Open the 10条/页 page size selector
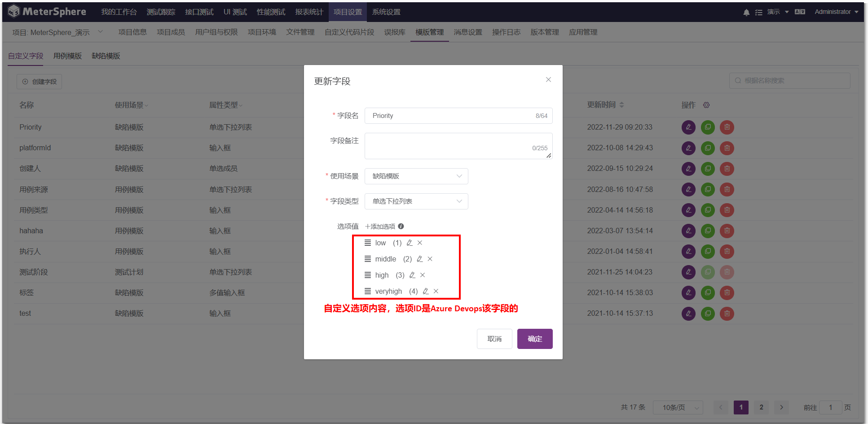The width and height of the screenshot is (868, 427). (678, 407)
